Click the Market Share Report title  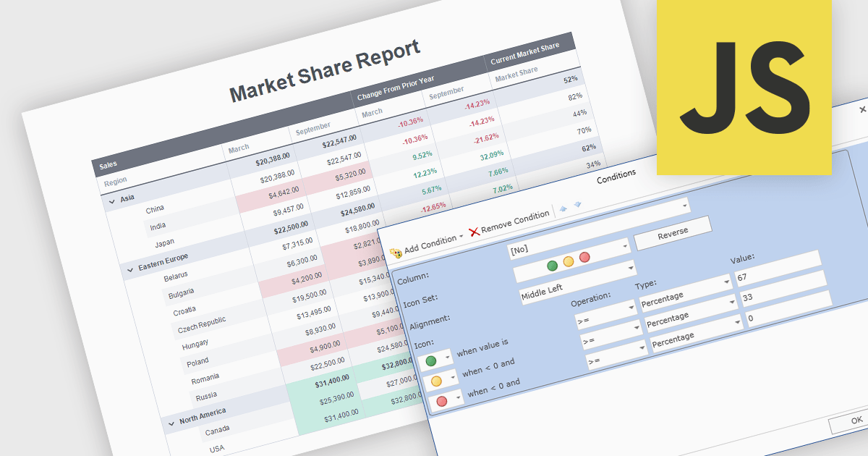pos(325,72)
